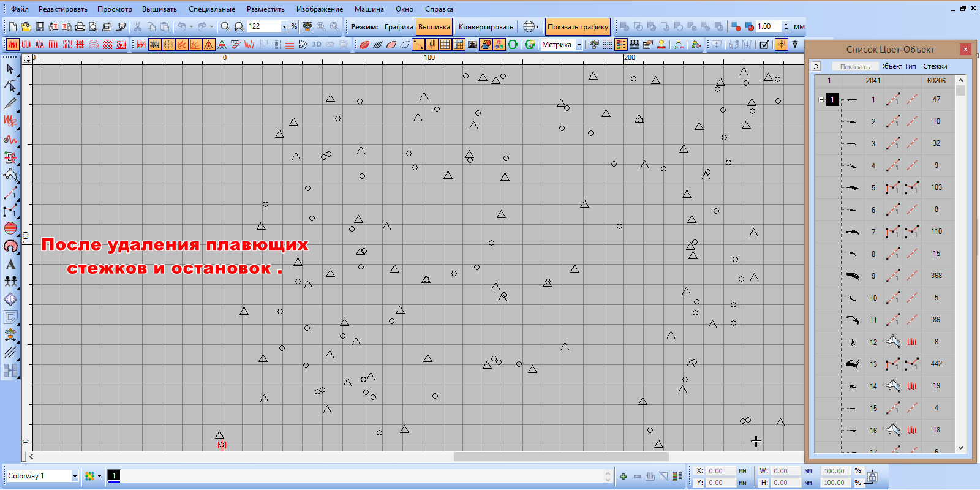Screen dimensions: 980x490
Task: Select the arrow selection tool in left toolbox
Action: (10, 69)
